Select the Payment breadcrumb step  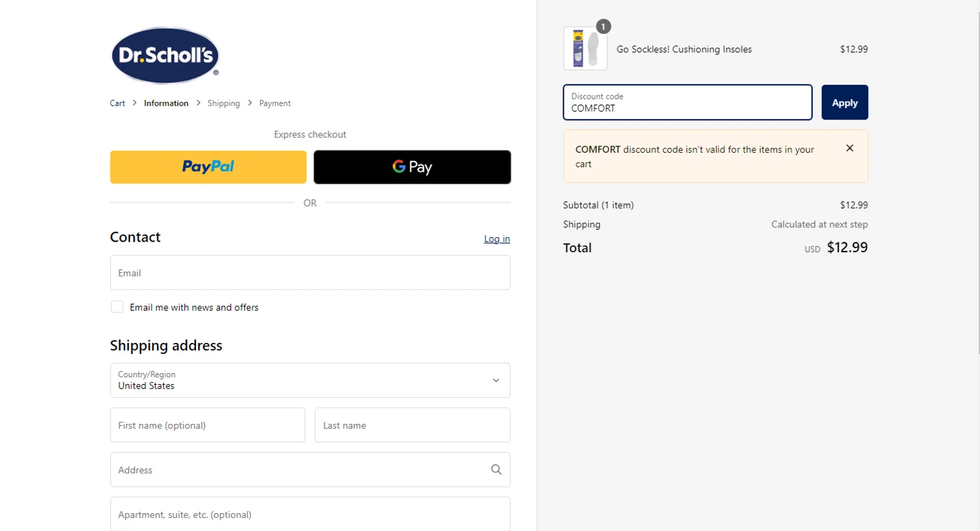click(275, 103)
